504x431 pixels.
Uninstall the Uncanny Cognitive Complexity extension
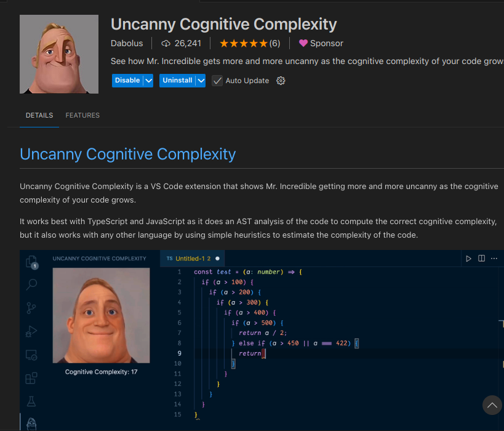177,81
